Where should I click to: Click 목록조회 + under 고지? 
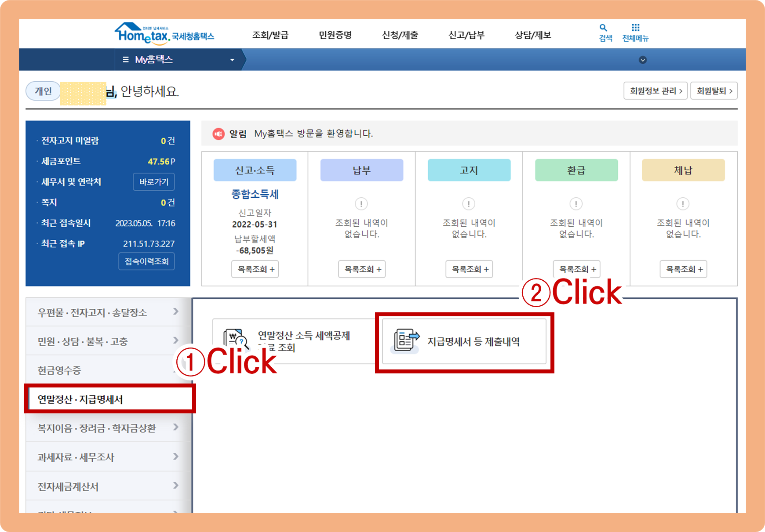pos(469,269)
